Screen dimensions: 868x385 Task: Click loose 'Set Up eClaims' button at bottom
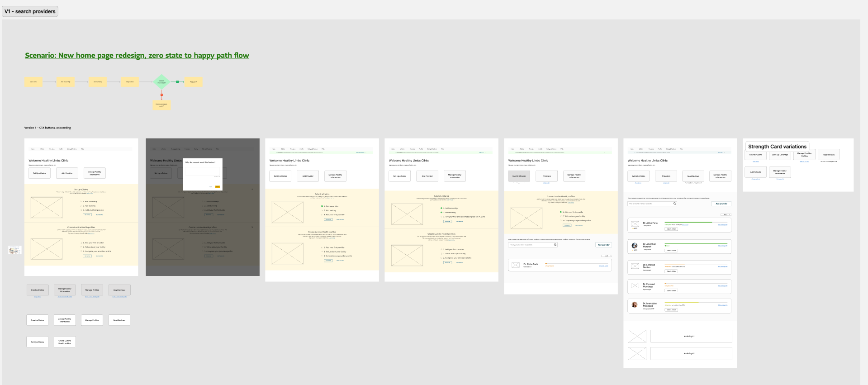[38, 342]
